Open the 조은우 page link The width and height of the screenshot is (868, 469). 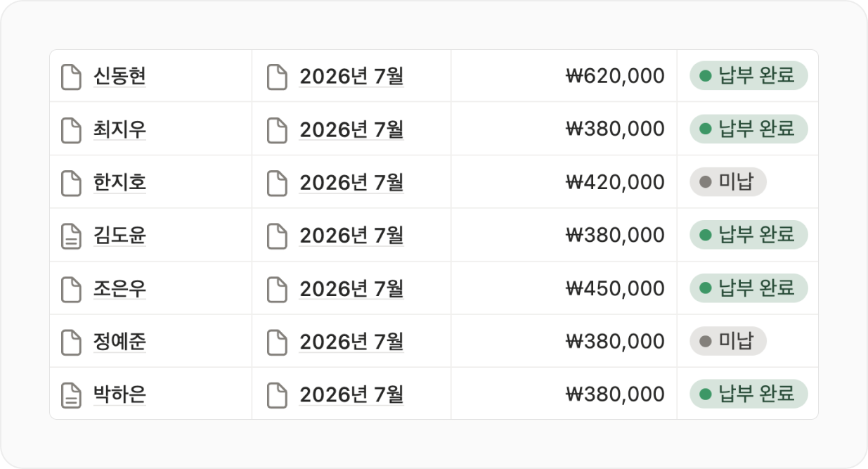119,289
